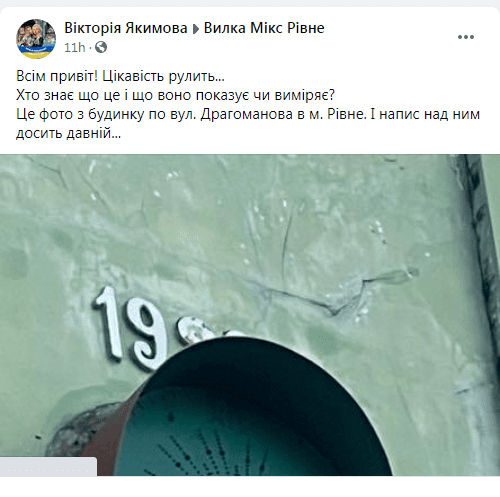Click the globe public audience icon
The height and width of the screenshot is (497, 500).
101,47
